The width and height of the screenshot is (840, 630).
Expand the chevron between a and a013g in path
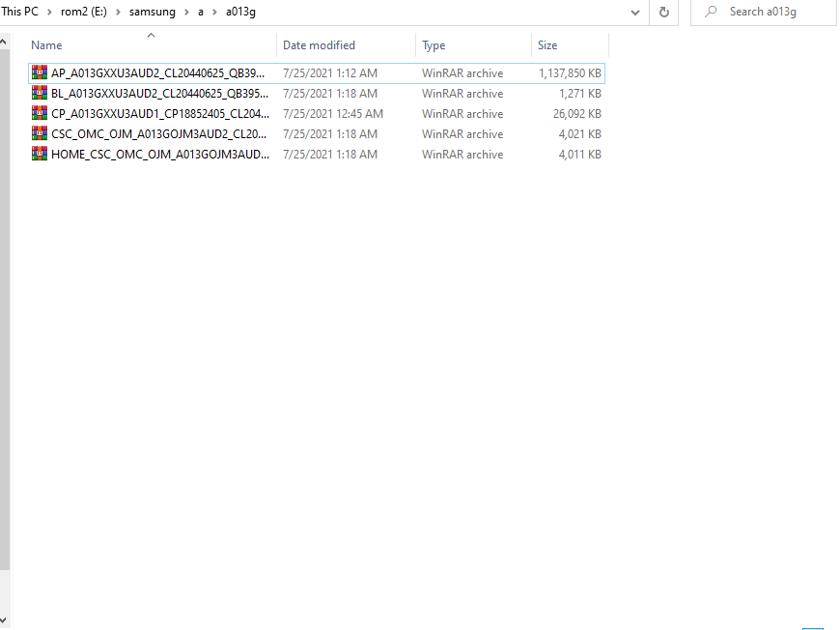pyautogui.click(x=214, y=12)
